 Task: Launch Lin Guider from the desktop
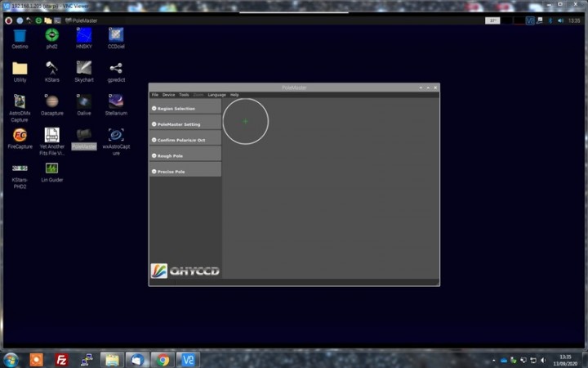(x=51, y=168)
